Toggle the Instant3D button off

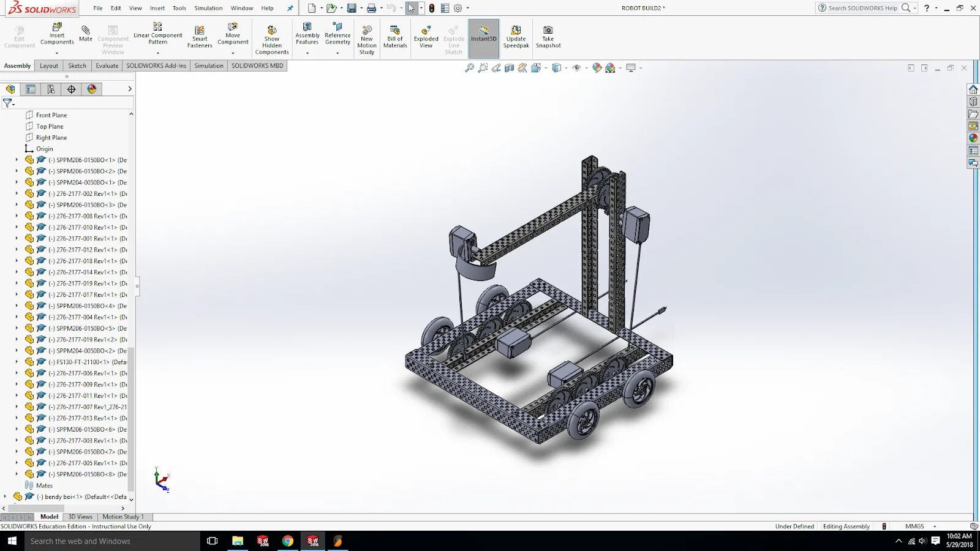pyautogui.click(x=483, y=35)
